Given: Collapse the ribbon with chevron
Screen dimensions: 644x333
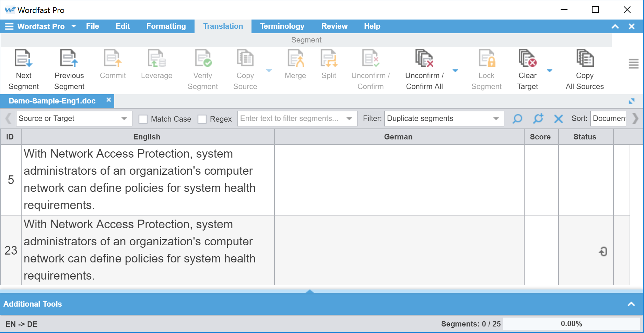Looking at the screenshot, I should [615, 26].
